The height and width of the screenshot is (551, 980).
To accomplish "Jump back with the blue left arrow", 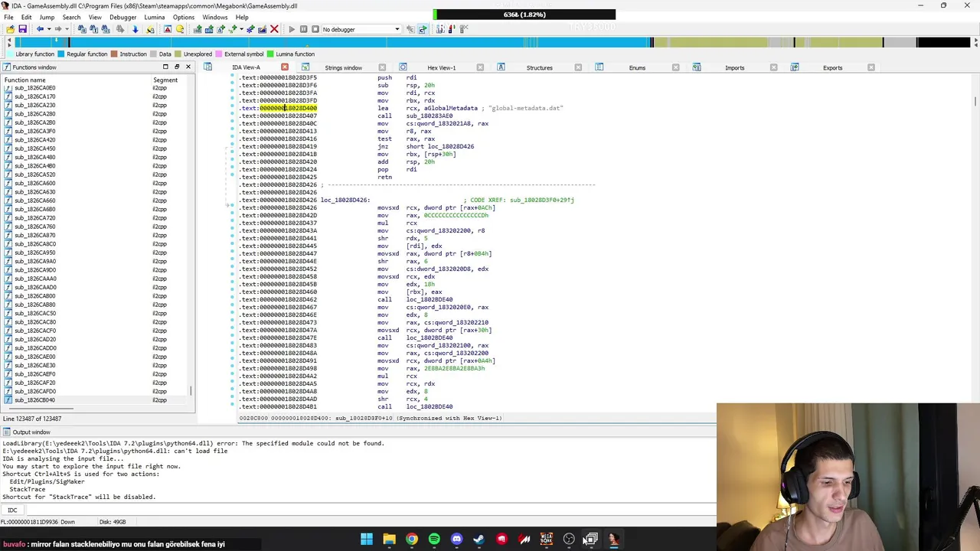I will 40,29.
